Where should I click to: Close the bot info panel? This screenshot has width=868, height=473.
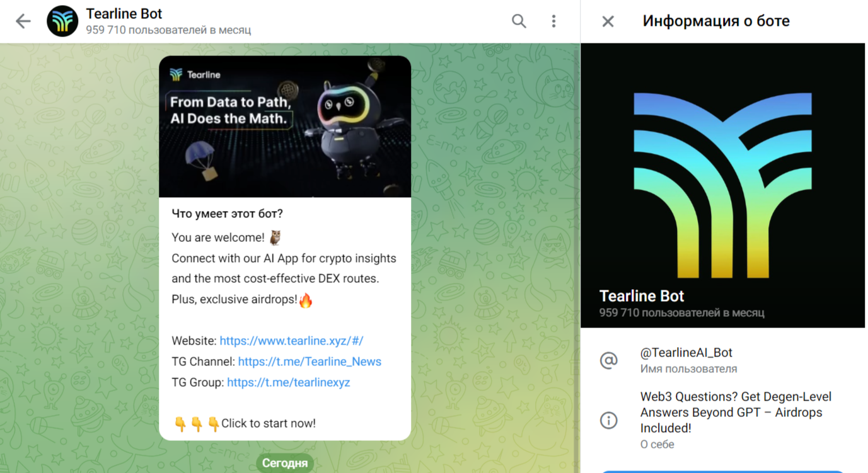tap(608, 21)
